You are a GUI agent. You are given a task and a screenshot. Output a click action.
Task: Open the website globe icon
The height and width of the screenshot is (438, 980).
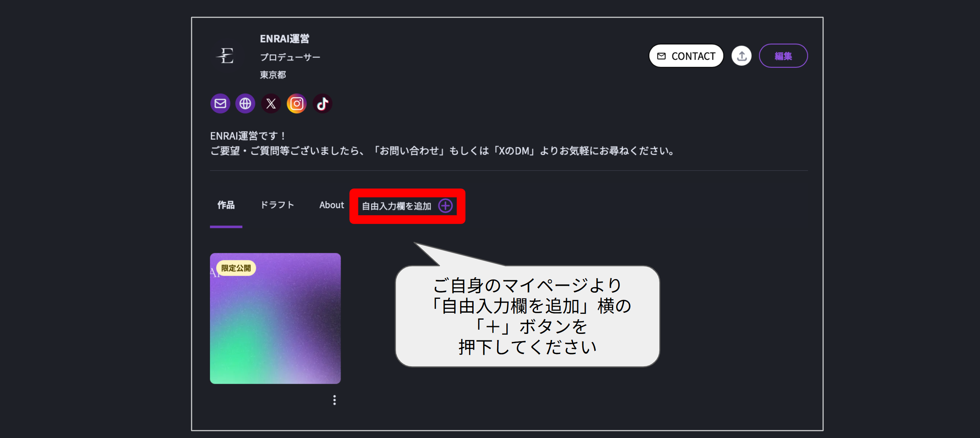[245, 103]
